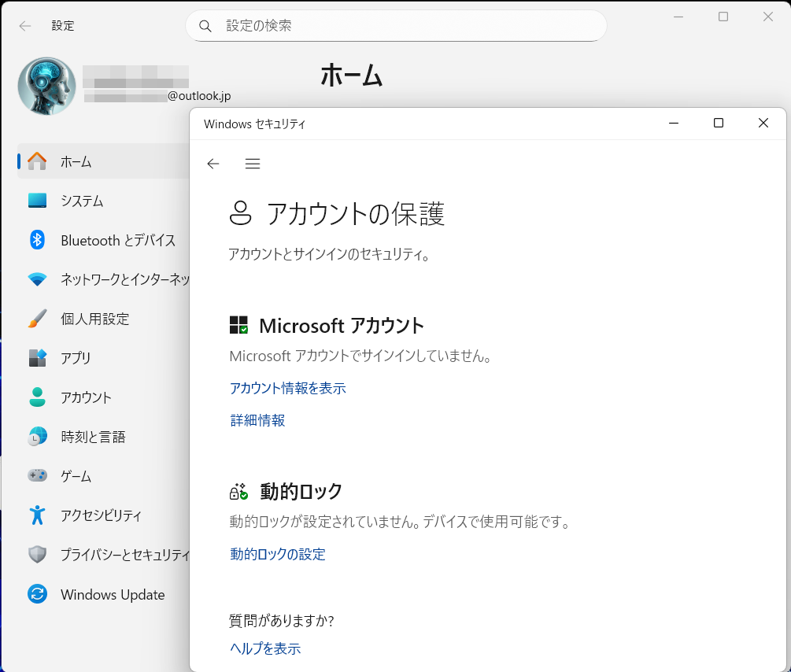Click the search magnifier icon in Settings

(x=205, y=26)
